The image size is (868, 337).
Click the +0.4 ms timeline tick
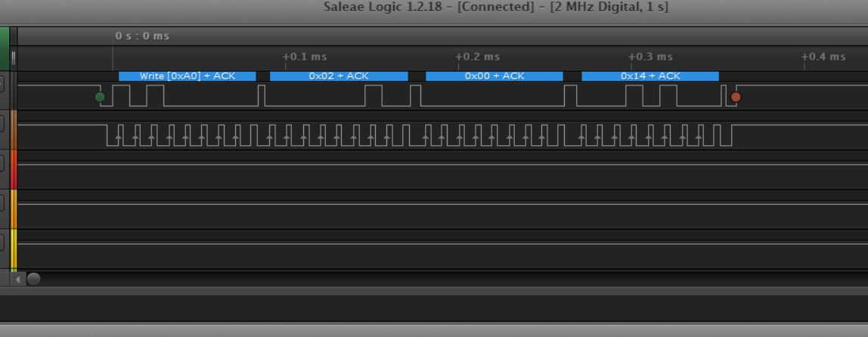point(823,57)
